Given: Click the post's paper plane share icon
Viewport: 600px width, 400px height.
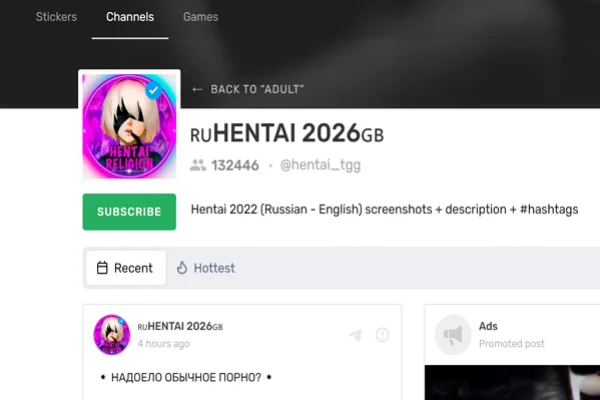Looking at the screenshot, I should click(x=355, y=335).
